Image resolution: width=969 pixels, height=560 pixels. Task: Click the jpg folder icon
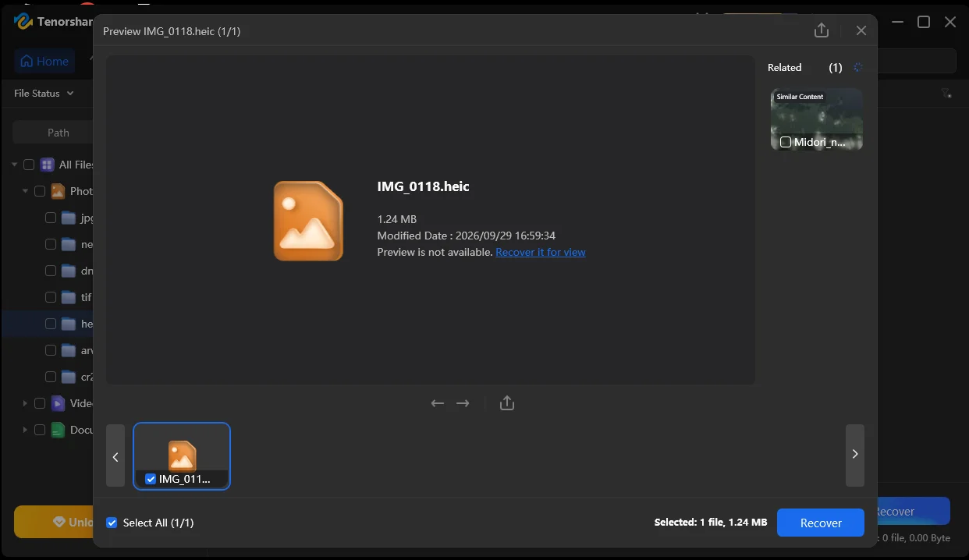[x=69, y=218]
